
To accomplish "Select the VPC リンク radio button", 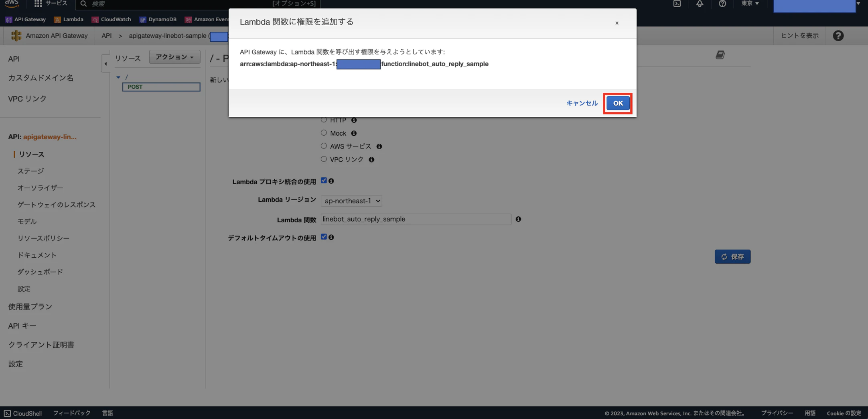I will click(x=324, y=159).
